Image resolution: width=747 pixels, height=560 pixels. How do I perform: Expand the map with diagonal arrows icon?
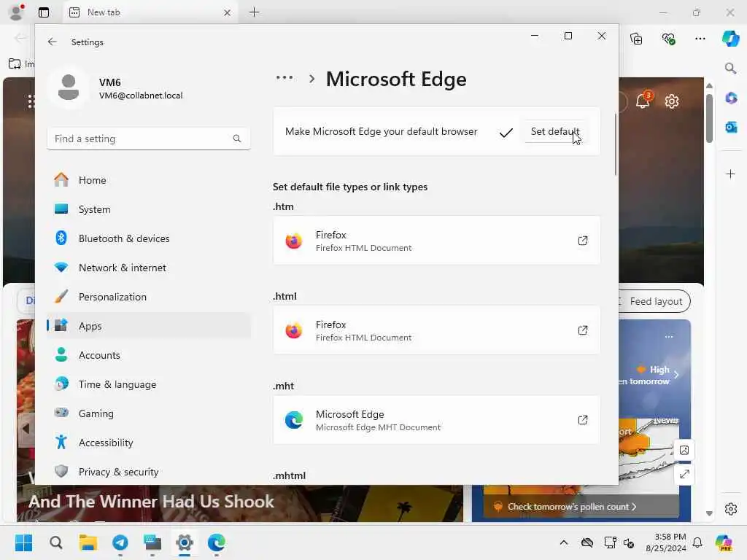684,474
